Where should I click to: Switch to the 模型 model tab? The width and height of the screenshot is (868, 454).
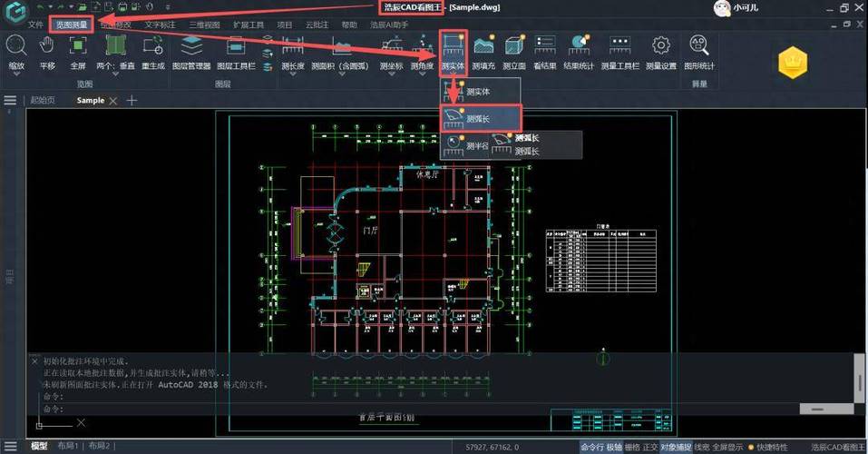(x=39, y=446)
